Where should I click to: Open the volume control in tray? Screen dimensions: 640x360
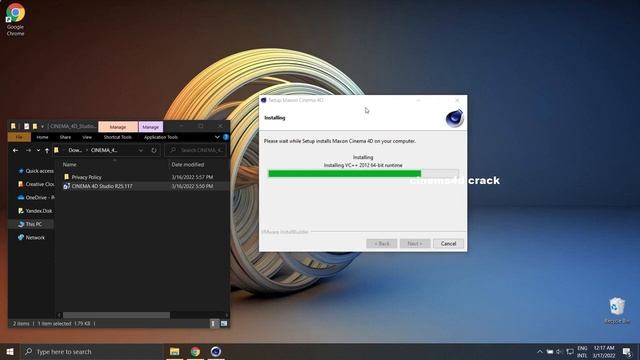[x=560, y=351]
